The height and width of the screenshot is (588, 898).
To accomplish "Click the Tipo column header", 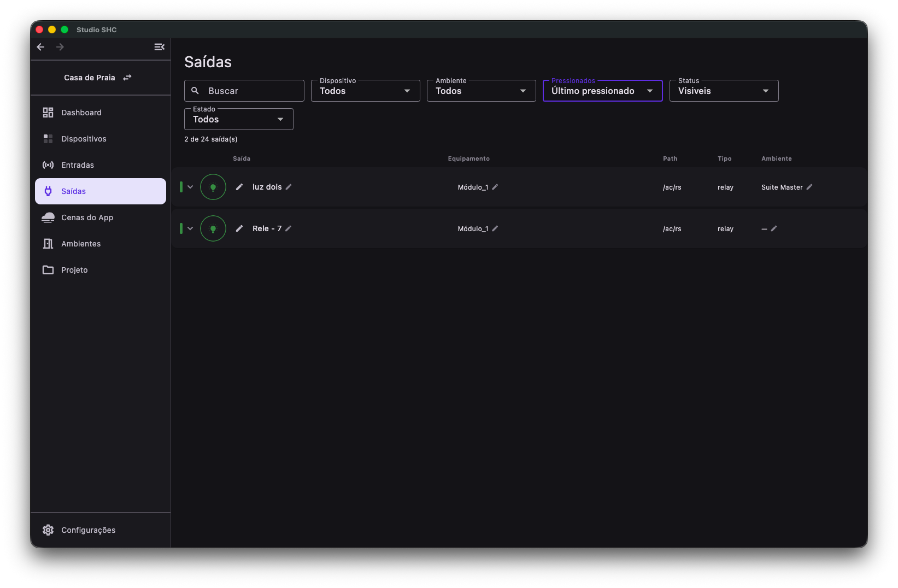I will [x=725, y=158].
